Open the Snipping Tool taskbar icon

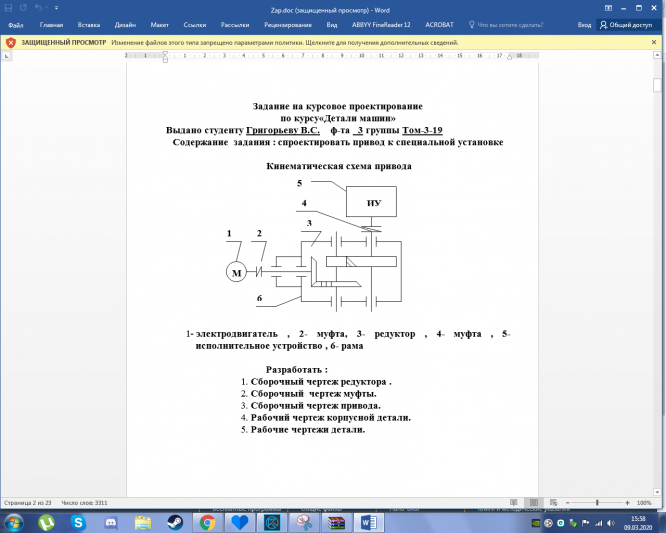tap(305, 523)
